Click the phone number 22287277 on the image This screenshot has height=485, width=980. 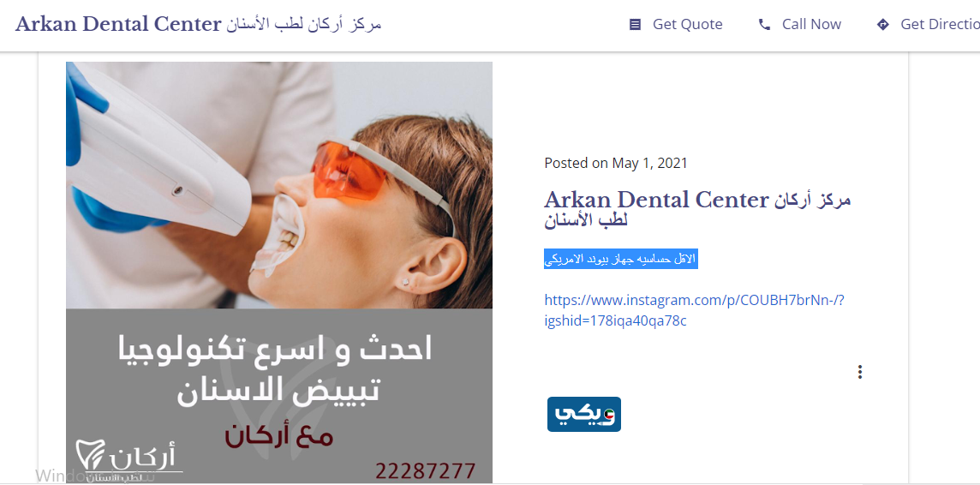pyautogui.click(x=426, y=470)
